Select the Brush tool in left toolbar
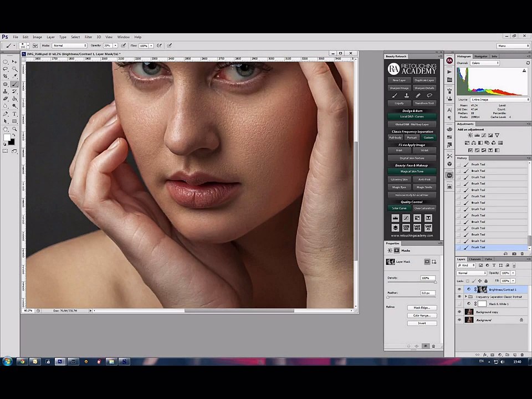532x399 pixels. click(x=14, y=84)
